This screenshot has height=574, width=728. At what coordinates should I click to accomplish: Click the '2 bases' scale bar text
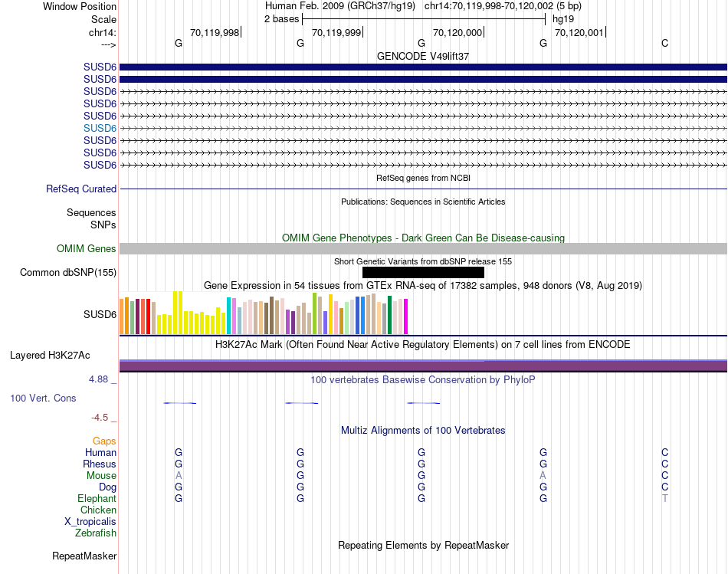tap(281, 19)
